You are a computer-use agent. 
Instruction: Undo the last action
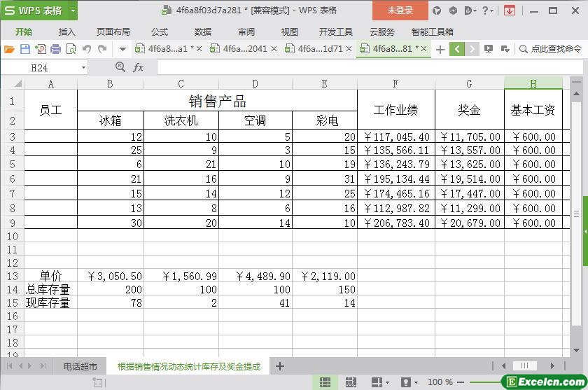[87, 49]
